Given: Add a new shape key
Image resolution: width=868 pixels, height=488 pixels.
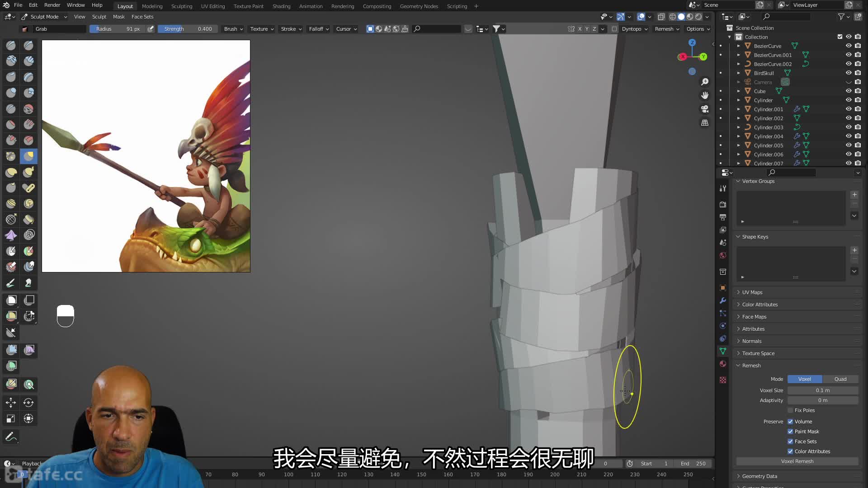Looking at the screenshot, I should [x=854, y=250].
